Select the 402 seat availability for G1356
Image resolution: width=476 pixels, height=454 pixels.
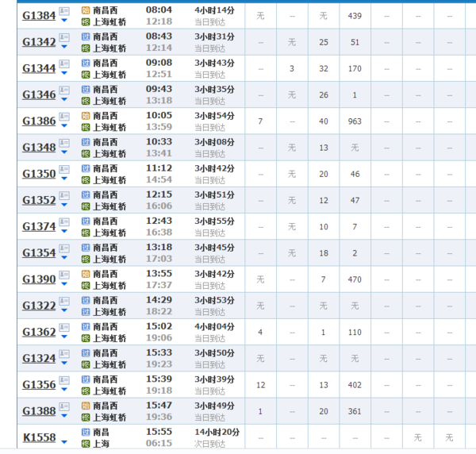click(354, 385)
